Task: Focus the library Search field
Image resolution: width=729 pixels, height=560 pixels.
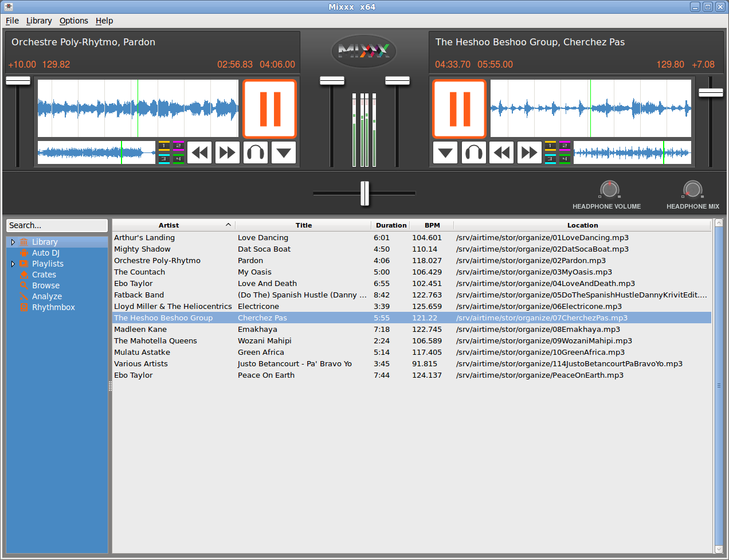Action: tap(57, 225)
